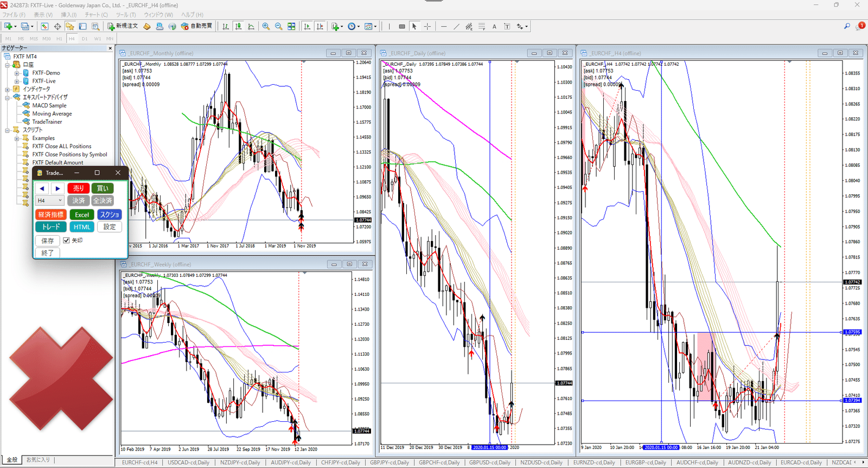The height and width of the screenshot is (468, 868).
Task: Toggle chart auto scroll
Action: click(x=307, y=26)
